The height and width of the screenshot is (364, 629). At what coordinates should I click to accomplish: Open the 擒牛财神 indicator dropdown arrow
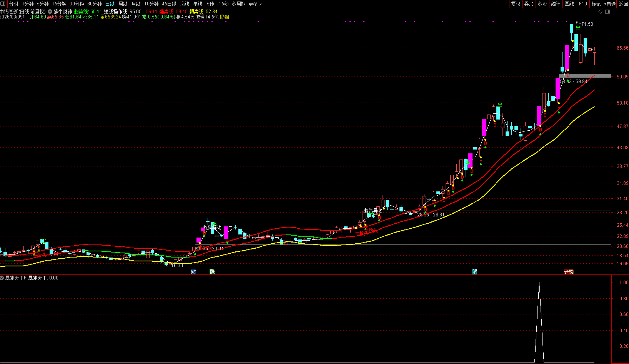point(50,12)
